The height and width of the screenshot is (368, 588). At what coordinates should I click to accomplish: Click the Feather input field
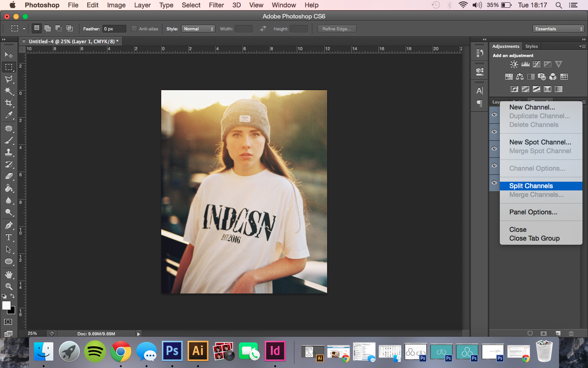[114, 29]
